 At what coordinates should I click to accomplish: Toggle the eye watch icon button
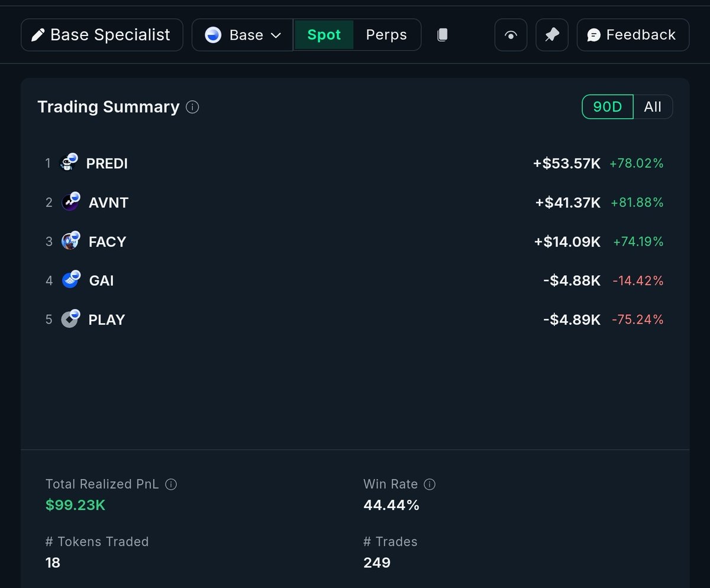[x=511, y=35]
